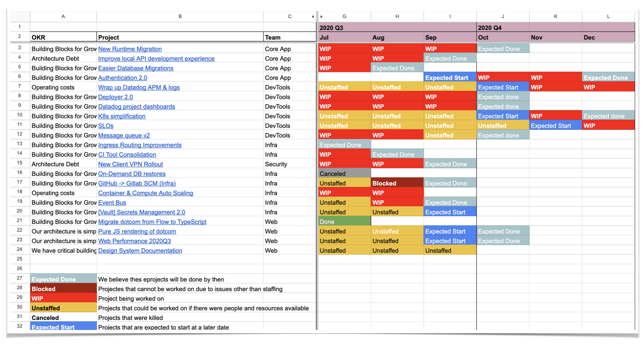Click the Expected Done legend cell

click(63, 279)
